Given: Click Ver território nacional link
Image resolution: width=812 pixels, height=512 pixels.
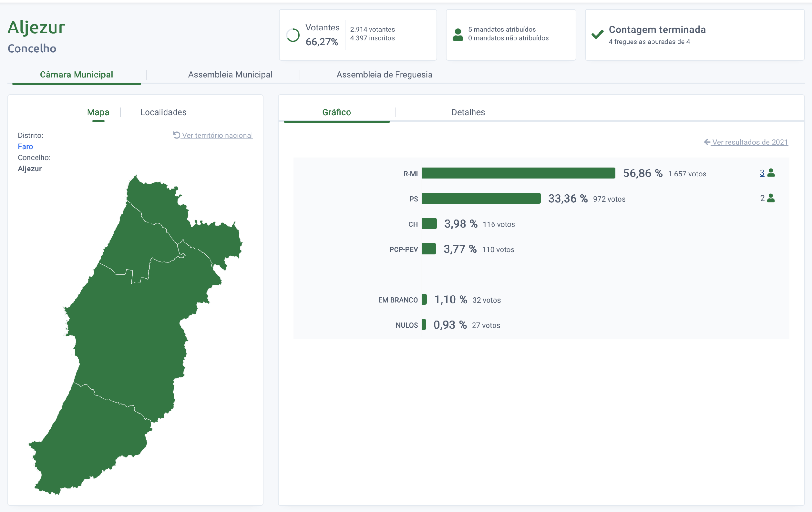Looking at the screenshot, I should tap(217, 135).
